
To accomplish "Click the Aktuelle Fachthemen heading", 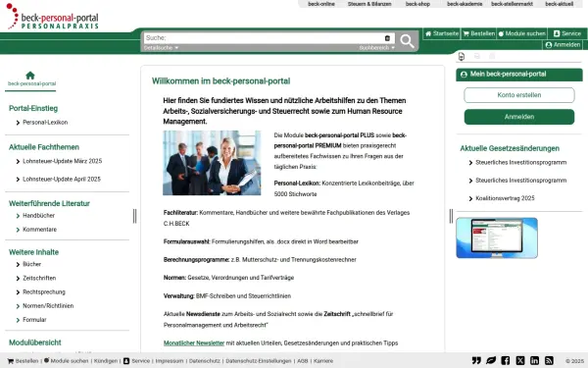I will click(44, 147).
